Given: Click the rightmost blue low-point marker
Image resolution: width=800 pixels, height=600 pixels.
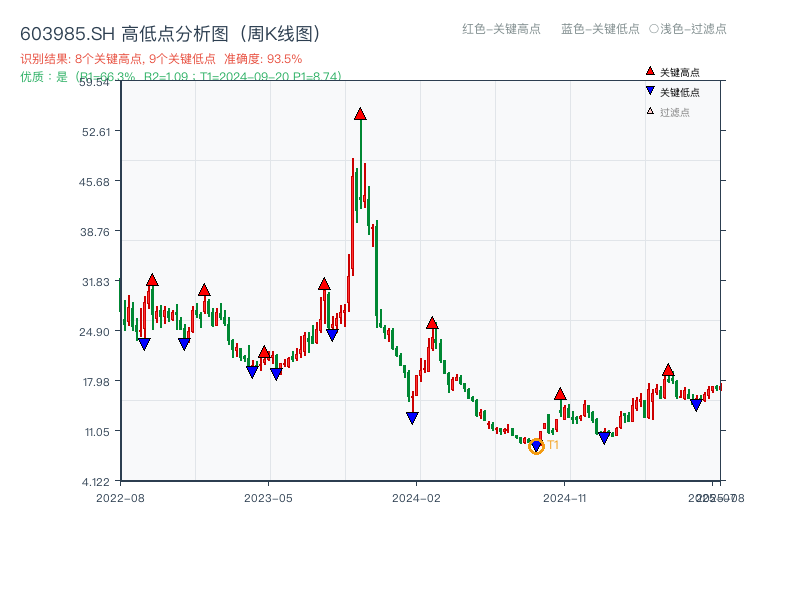Looking at the screenshot, I should (696, 404).
